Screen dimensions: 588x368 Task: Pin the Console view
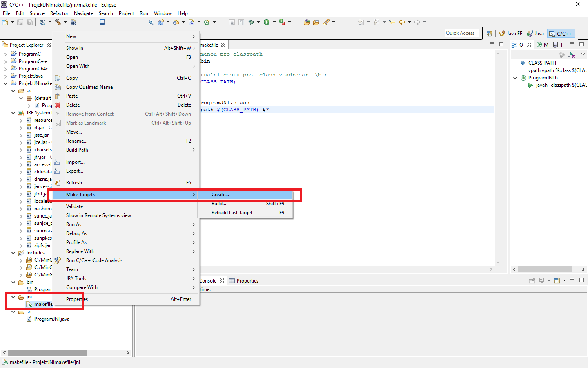[532, 281]
